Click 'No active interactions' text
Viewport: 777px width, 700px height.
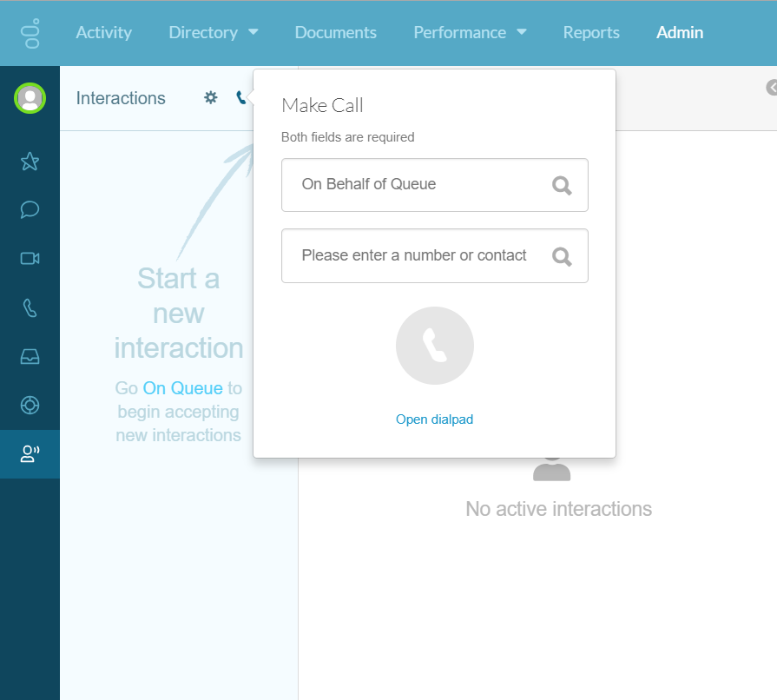558,509
